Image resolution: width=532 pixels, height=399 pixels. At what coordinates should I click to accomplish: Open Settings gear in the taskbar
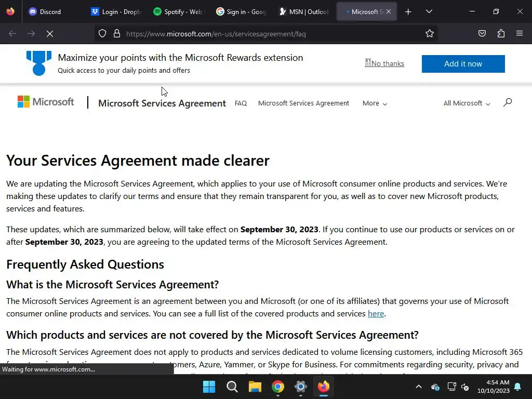coord(301,387)
